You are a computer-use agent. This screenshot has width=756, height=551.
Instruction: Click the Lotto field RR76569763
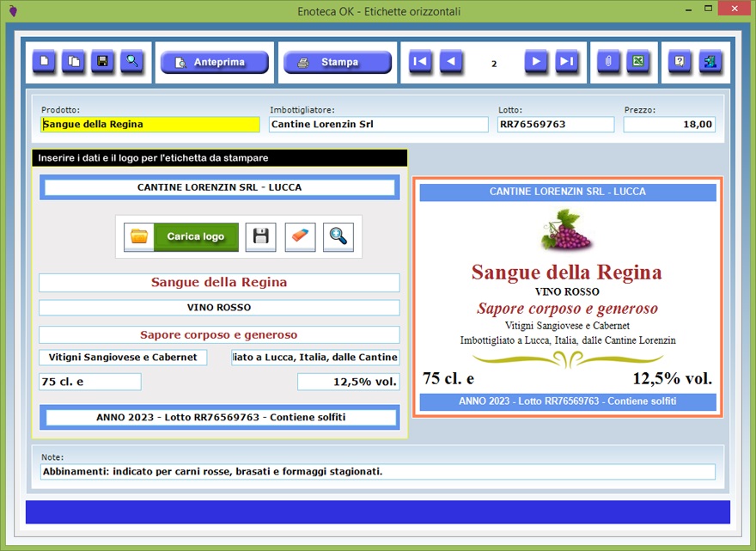pos(556,124)
